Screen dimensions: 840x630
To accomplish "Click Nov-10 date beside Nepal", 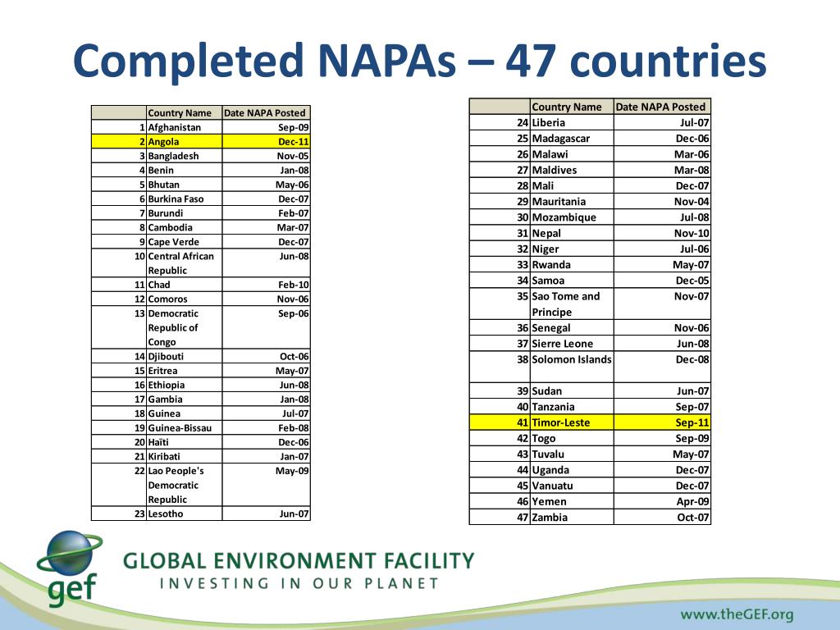I will 662,233.
